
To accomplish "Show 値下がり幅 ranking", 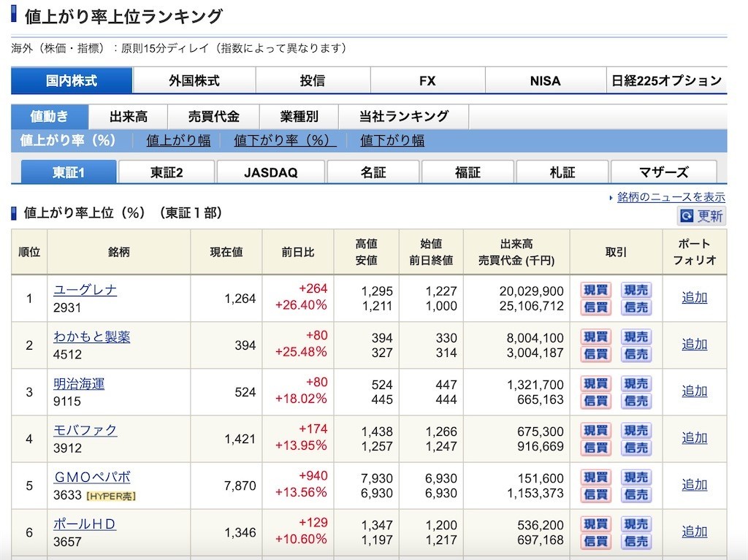I will pos(392,141).
